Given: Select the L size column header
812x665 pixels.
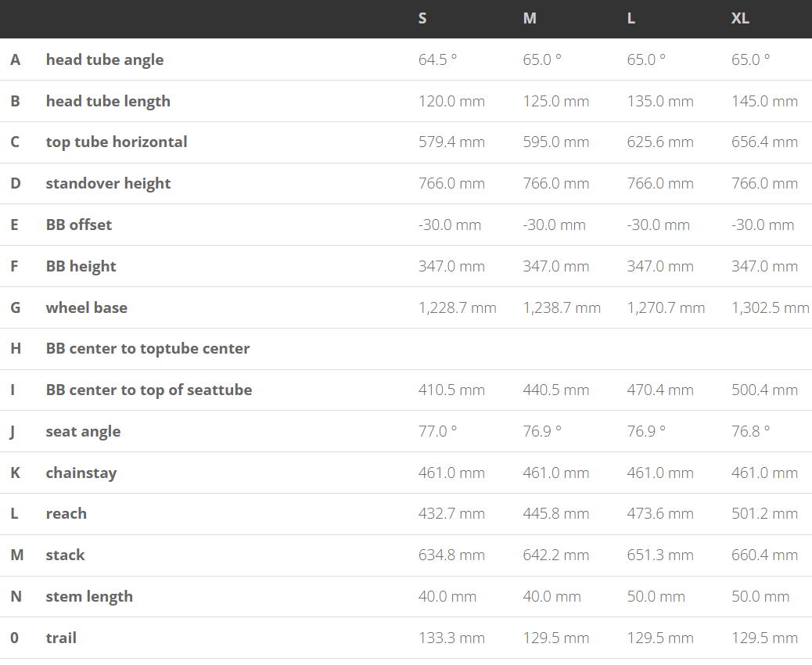Looking at the screenshot, I should click(631, 18).
